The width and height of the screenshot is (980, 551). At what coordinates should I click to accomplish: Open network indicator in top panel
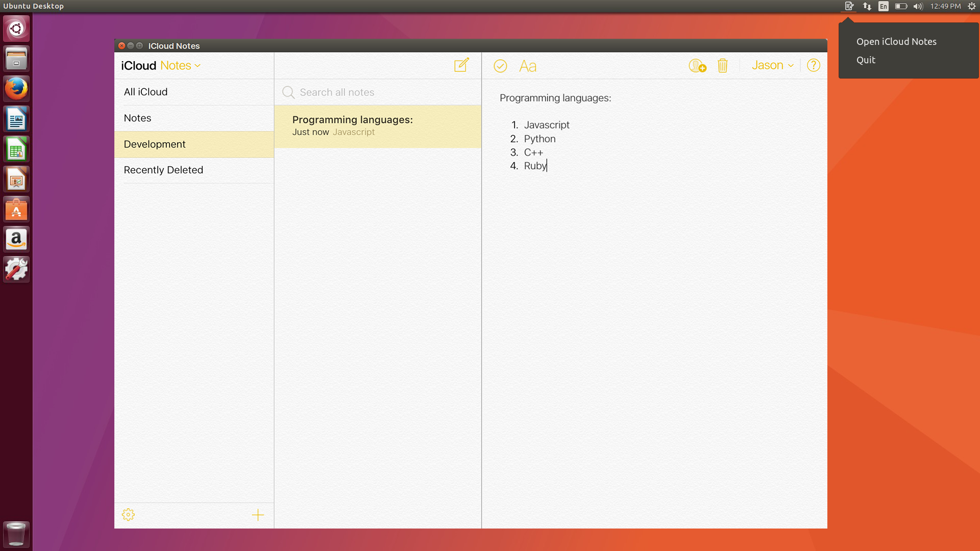(x=867, y=6)
